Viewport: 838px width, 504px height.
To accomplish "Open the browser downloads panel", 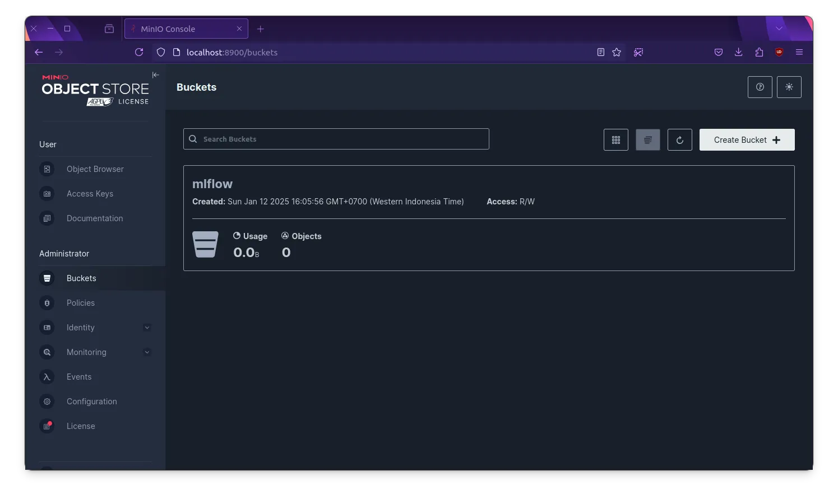I will coord(739,52).
